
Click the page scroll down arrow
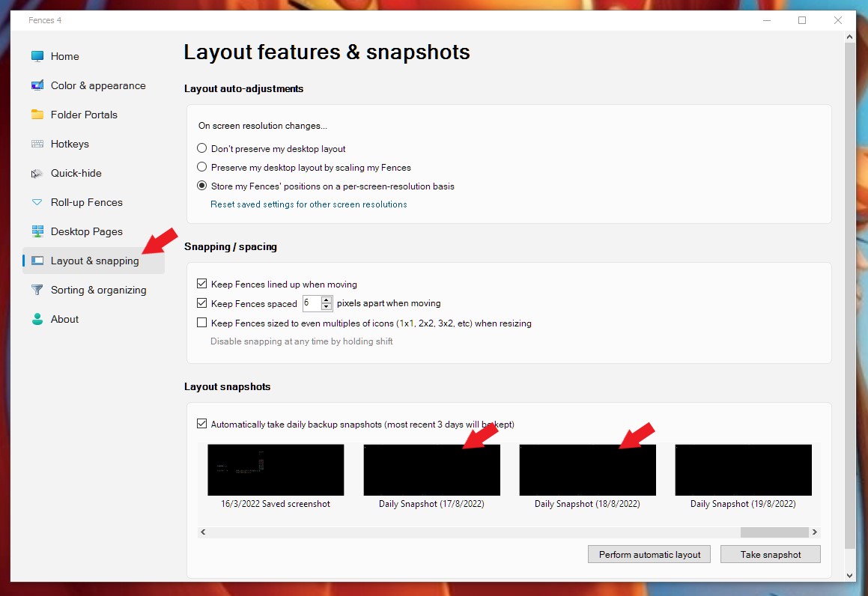[x=850, y=576]
